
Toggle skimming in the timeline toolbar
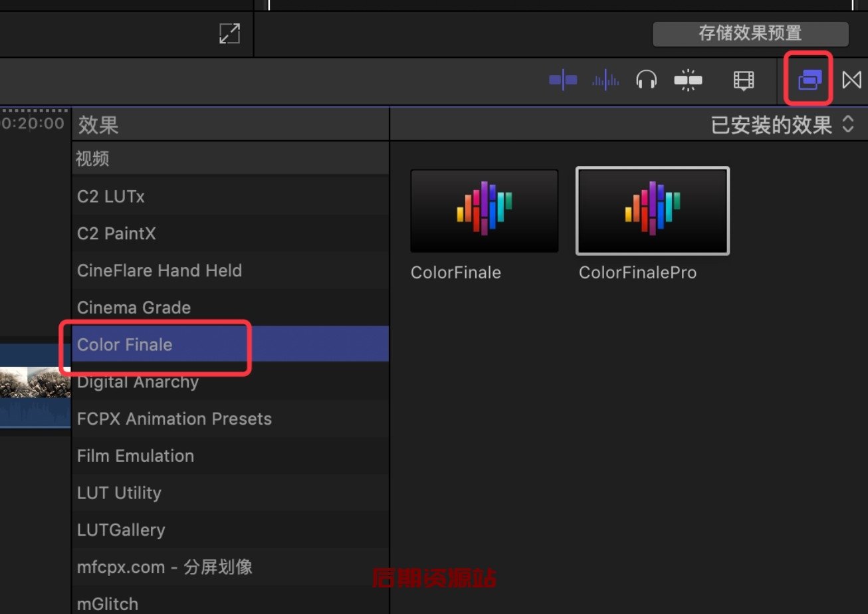pos(563,80)
